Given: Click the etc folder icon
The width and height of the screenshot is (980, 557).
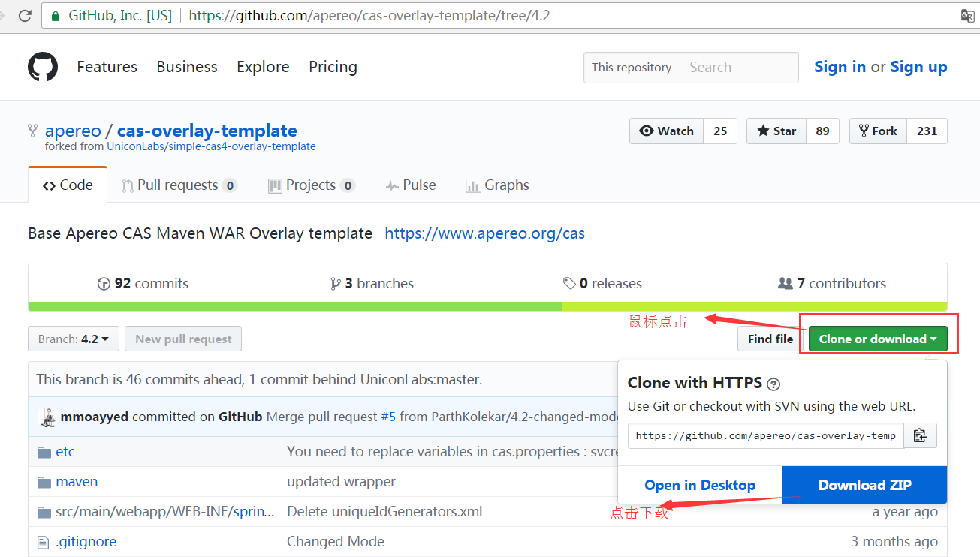Looking at the screenshot, I should [44, 452].
